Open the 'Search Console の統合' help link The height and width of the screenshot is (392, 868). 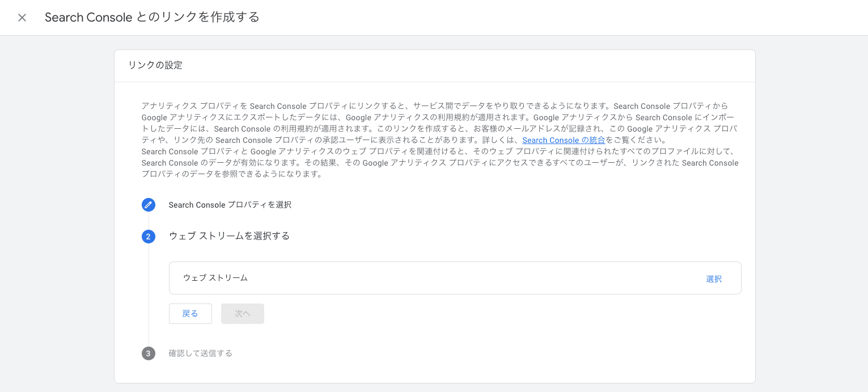564,140
